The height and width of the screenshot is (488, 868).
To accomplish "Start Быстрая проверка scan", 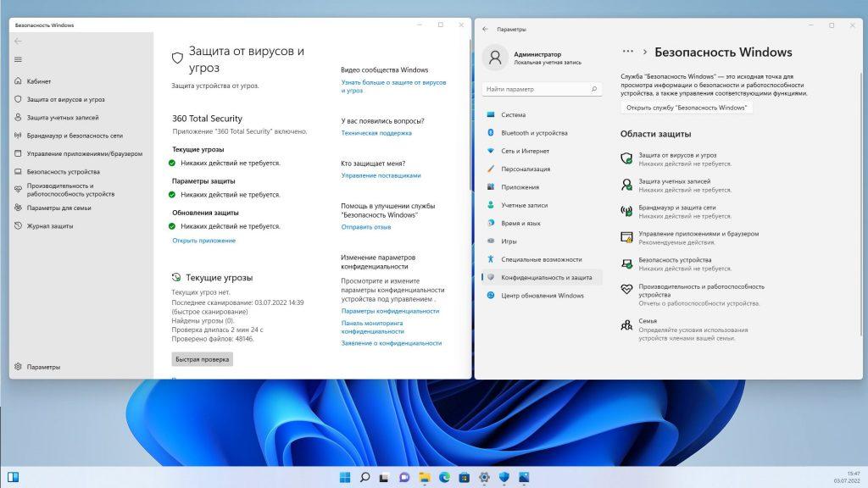I will point(202,359).
